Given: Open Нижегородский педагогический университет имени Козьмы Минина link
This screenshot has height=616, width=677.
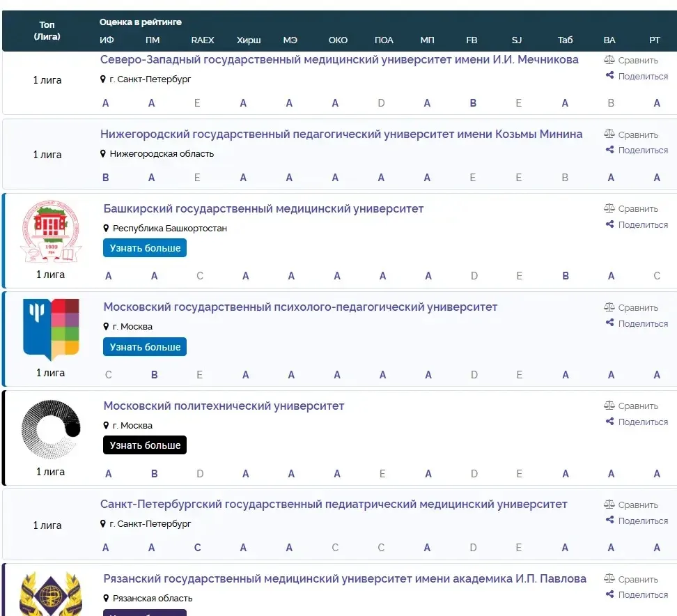Looking at the screenshot, I should (341, 134).
